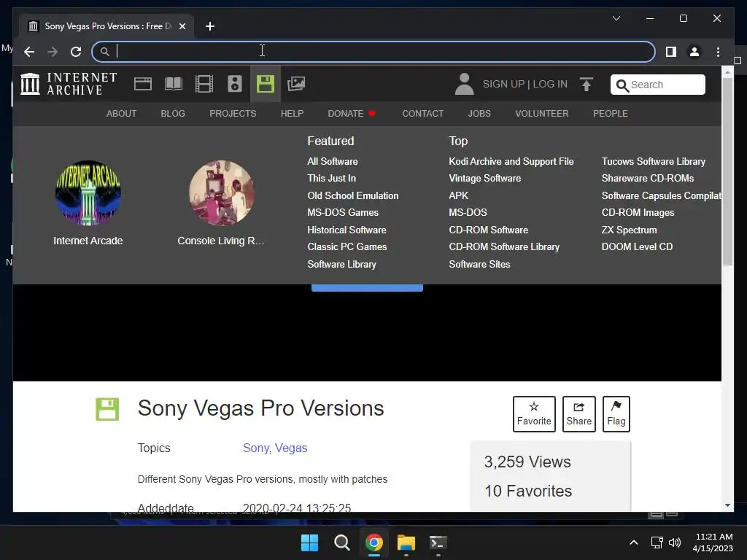Click the Favorite star button

coord(534,414)
